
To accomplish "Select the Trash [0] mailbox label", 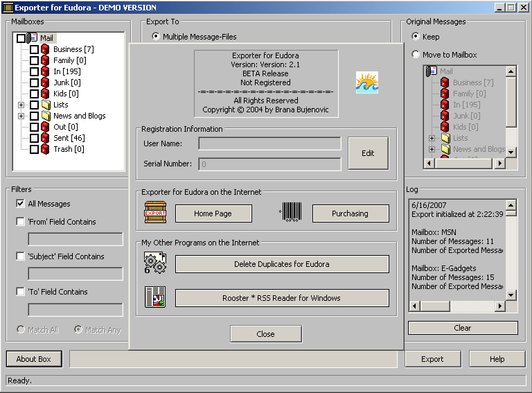I will (x=69, y=149).
